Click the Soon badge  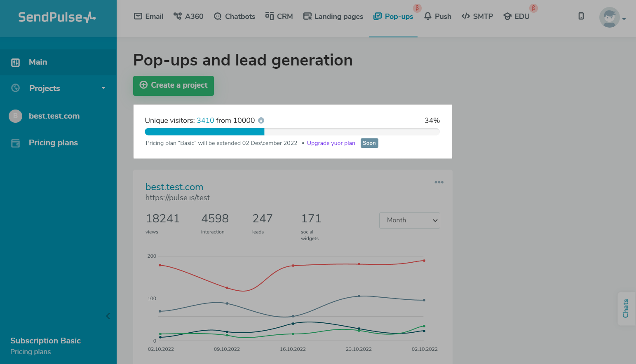[x=369, y=143]
